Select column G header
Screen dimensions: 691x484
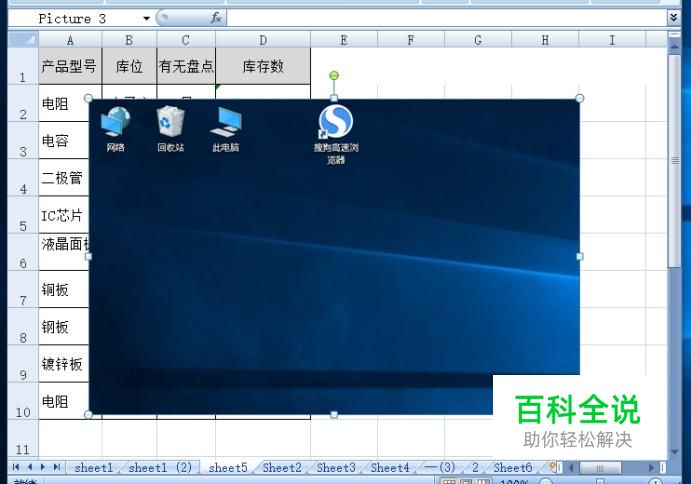coord(478,40)
